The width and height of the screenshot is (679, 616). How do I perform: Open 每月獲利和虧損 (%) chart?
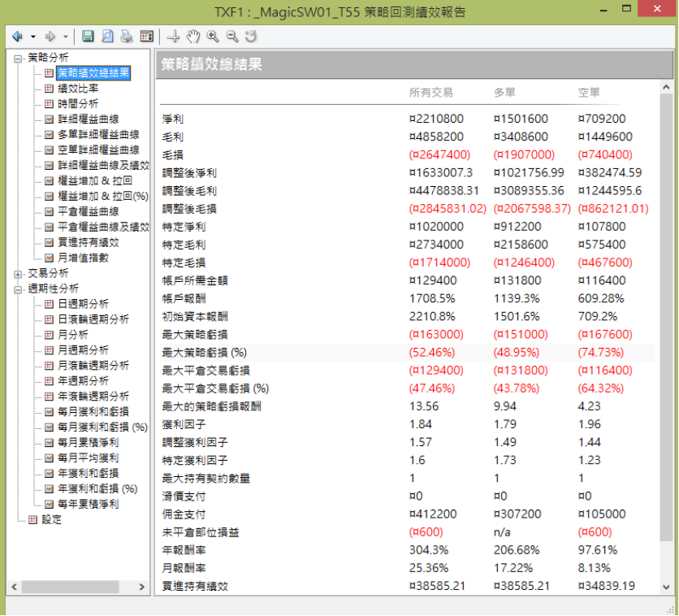(x=102, y=427)
